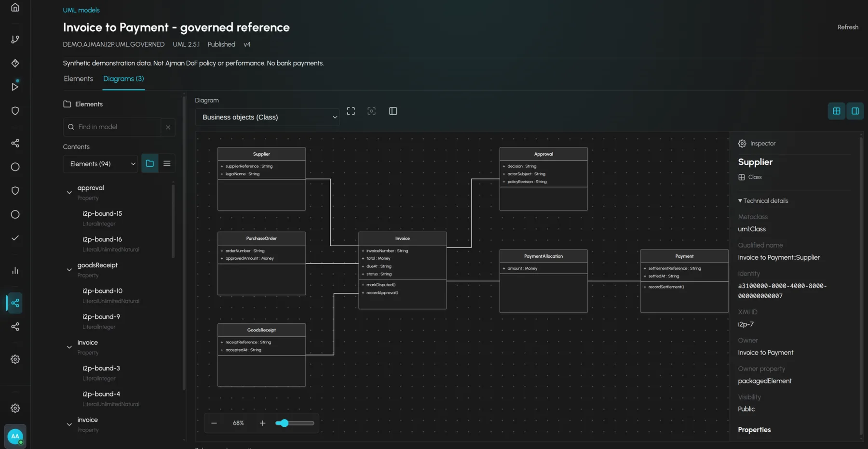The image size is (868, 449).
Task: Open the checkmark icon in sidebar
Action: tap(15, 238)
